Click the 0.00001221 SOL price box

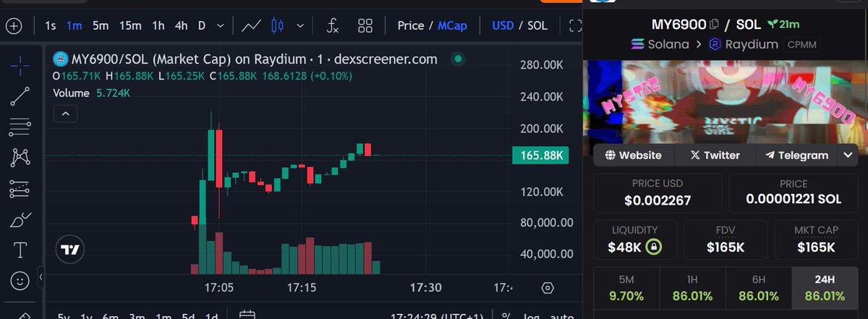point(793,192)
